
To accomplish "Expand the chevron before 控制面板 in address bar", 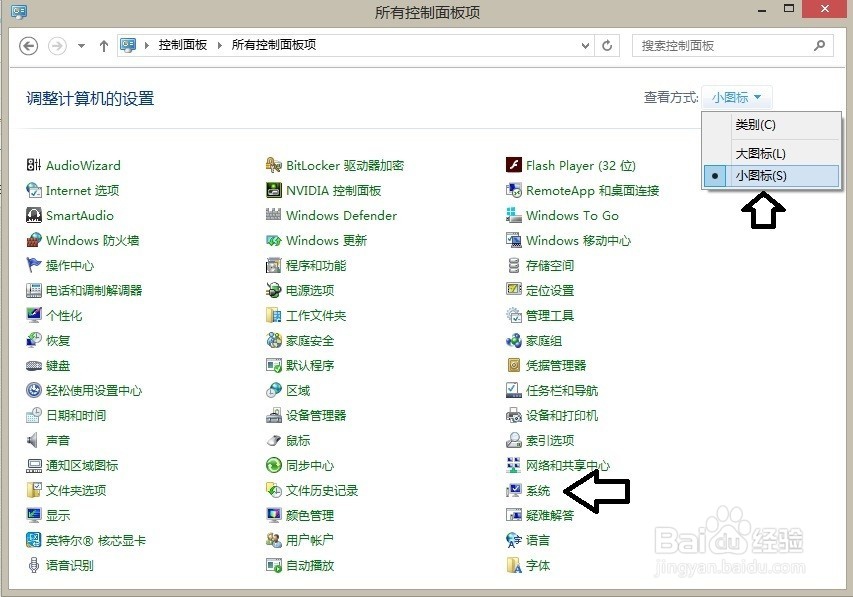I will 147,45.
